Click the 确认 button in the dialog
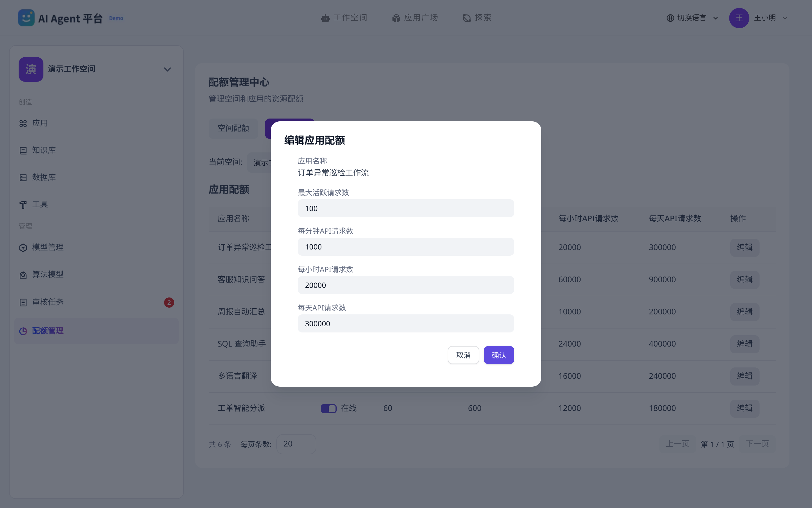812x508 pixels. click(498, 355)
